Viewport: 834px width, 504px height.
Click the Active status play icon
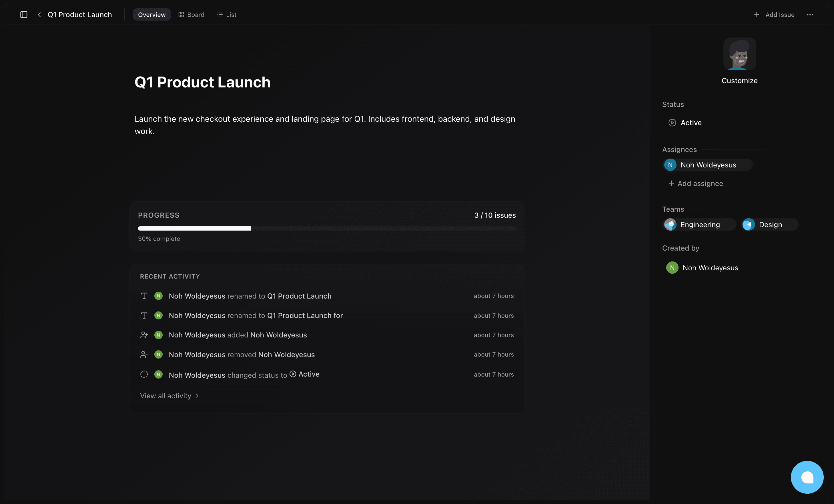pyautogui.click(x=672, y=123)
